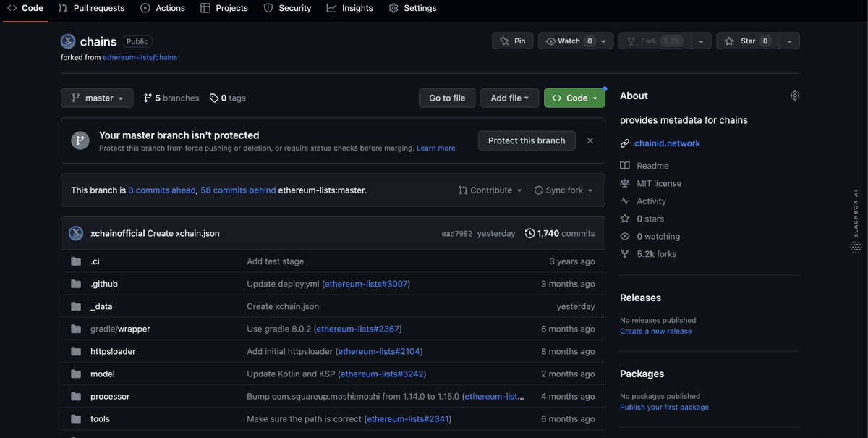Screen dimensions: 868x438
Task: Open the Create xchain.json commit message
Action: 183,233
